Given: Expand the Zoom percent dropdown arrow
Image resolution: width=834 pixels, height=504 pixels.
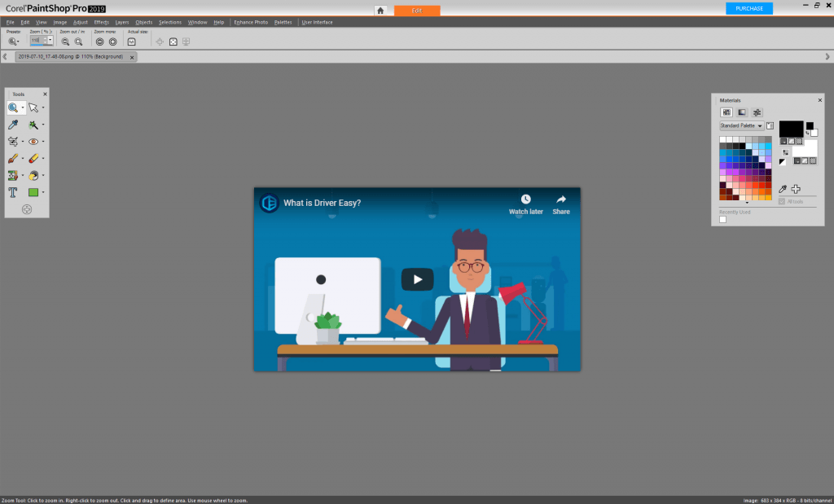Looking at the screenshot, I should 50,42.
